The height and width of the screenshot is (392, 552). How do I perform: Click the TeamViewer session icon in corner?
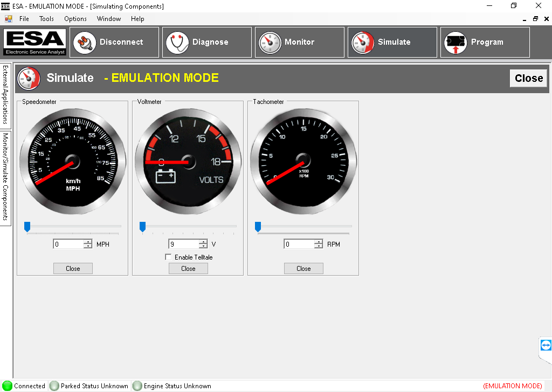[546, 345]
